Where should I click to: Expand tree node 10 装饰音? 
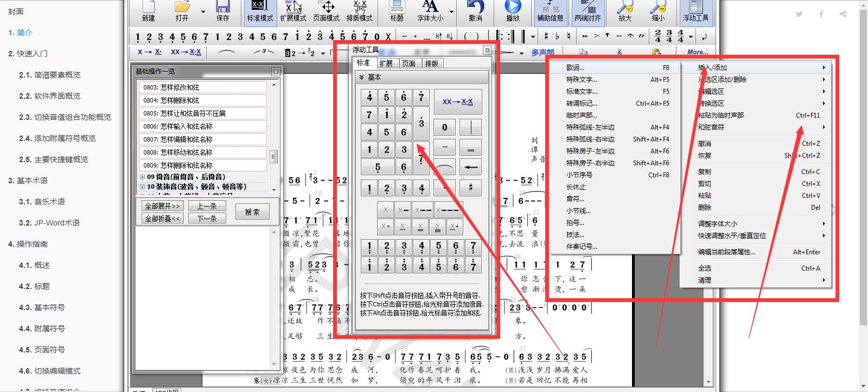point(143,187)
